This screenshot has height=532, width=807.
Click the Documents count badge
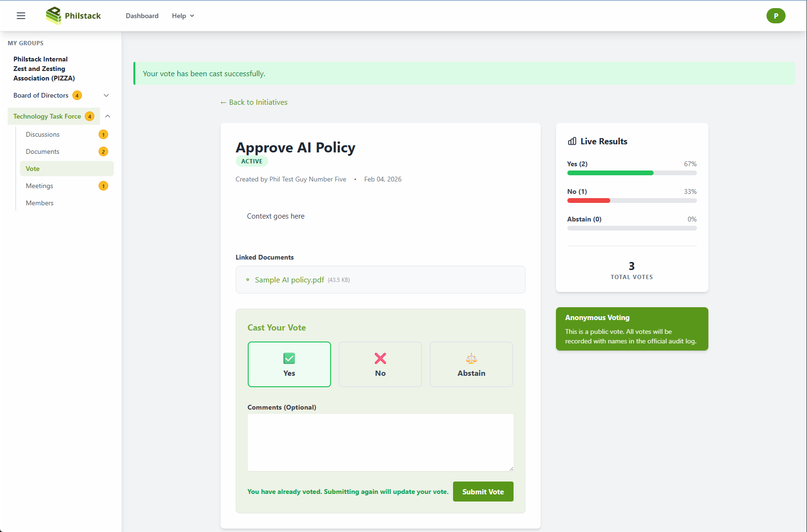point(103,152)
